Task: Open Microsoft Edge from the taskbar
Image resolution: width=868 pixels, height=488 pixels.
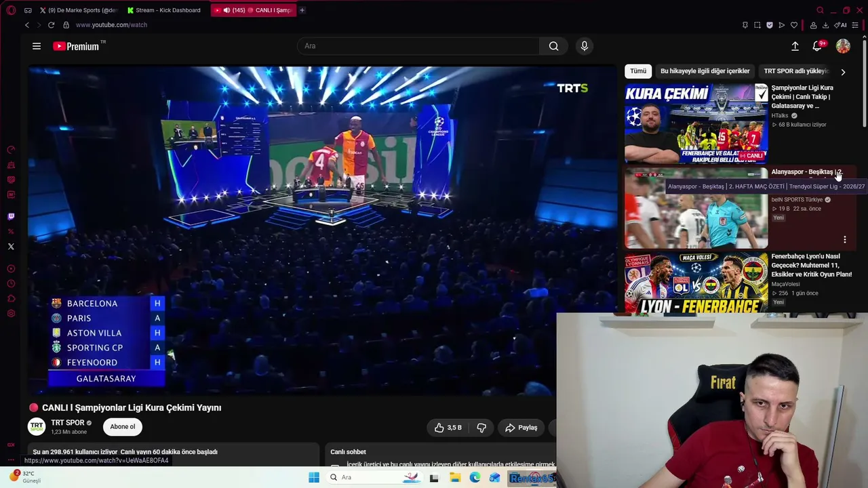Action: (475, 477)
